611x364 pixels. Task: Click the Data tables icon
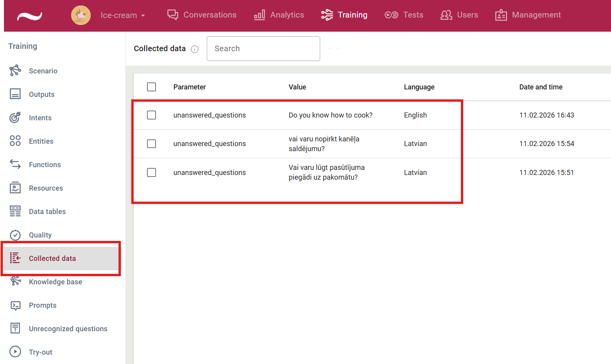pos(15,211)
